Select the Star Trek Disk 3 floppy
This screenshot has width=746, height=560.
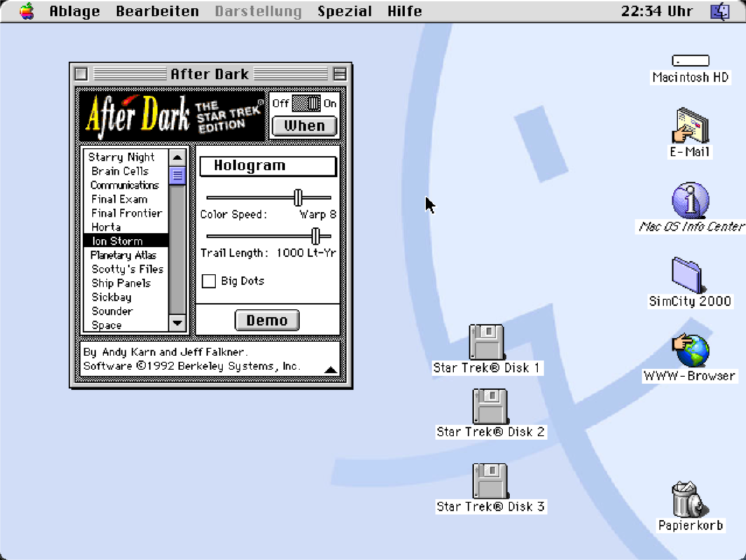(490, 481)
